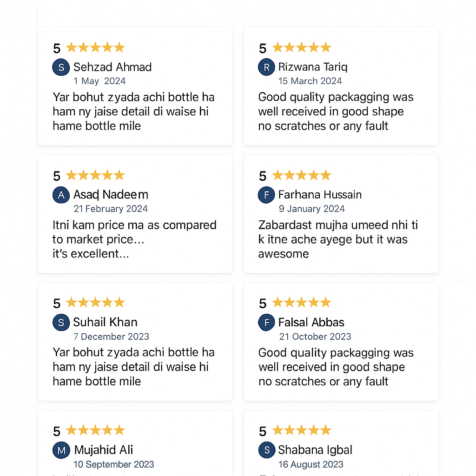
Task: Select Shabana Igbal's avatar icon
Action: [x=266, y=450]
